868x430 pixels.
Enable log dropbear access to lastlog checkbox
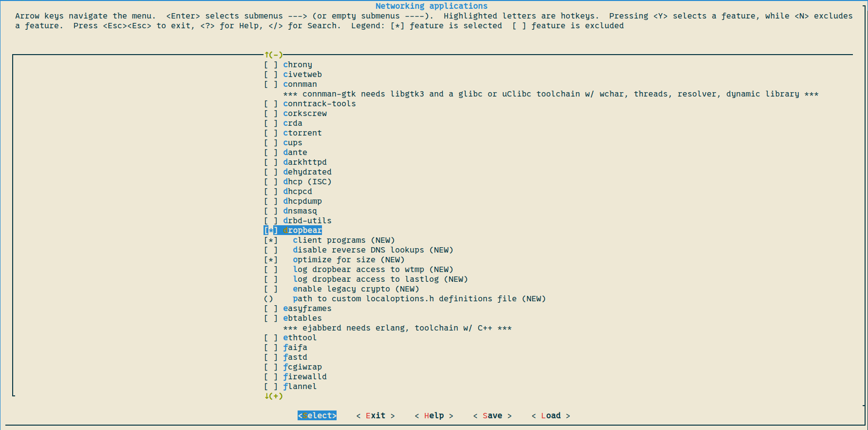point(271,279)
